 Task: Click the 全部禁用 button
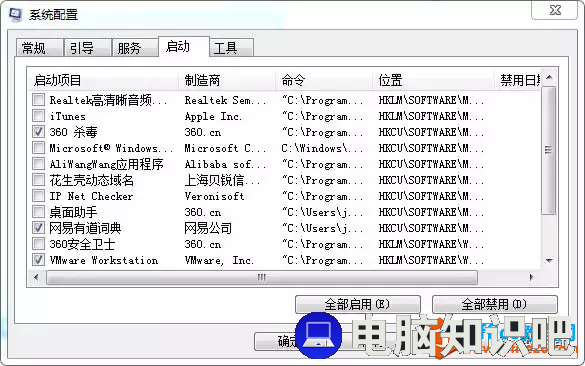pyautogui.click(x=494, y=304)
